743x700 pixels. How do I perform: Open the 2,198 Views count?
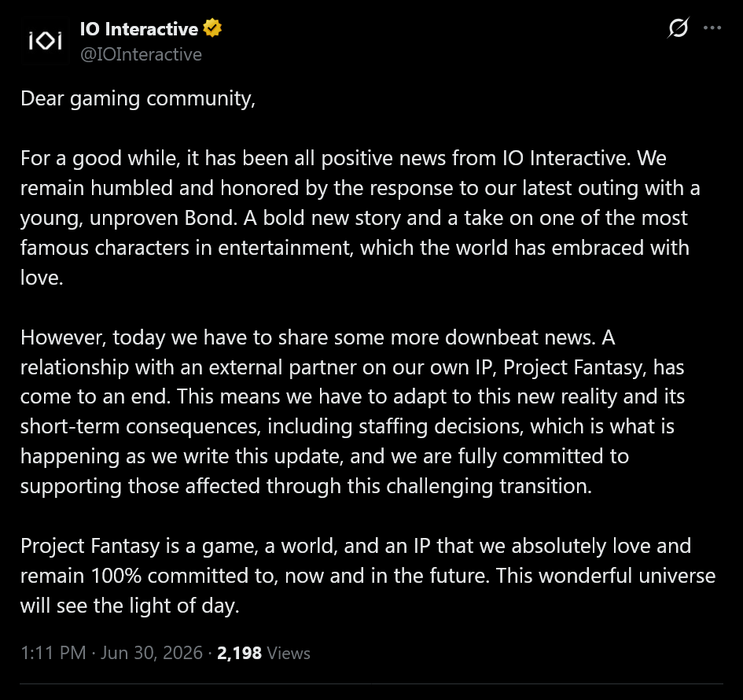click(x=263, y=653)
